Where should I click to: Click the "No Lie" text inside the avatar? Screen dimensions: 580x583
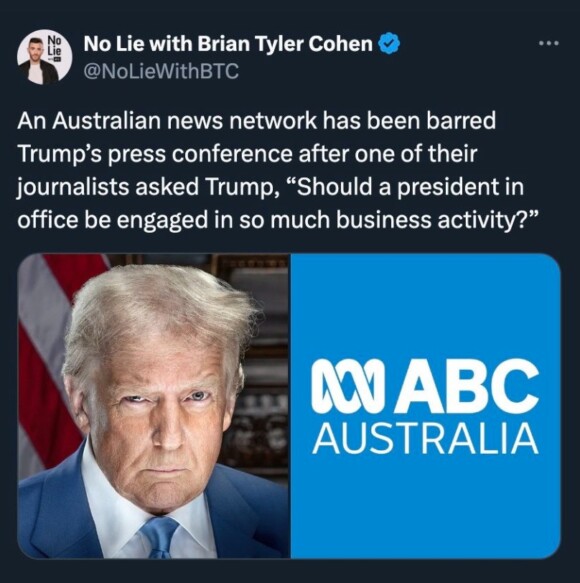point(55,46)
